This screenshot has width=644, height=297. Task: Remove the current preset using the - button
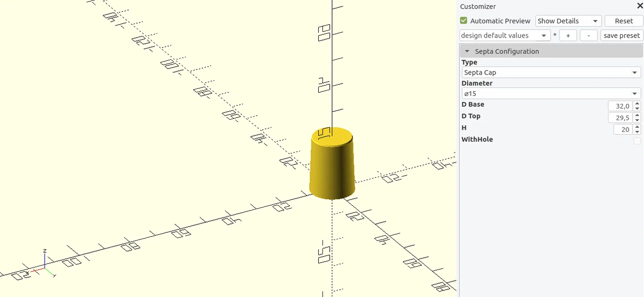point(589,35)
